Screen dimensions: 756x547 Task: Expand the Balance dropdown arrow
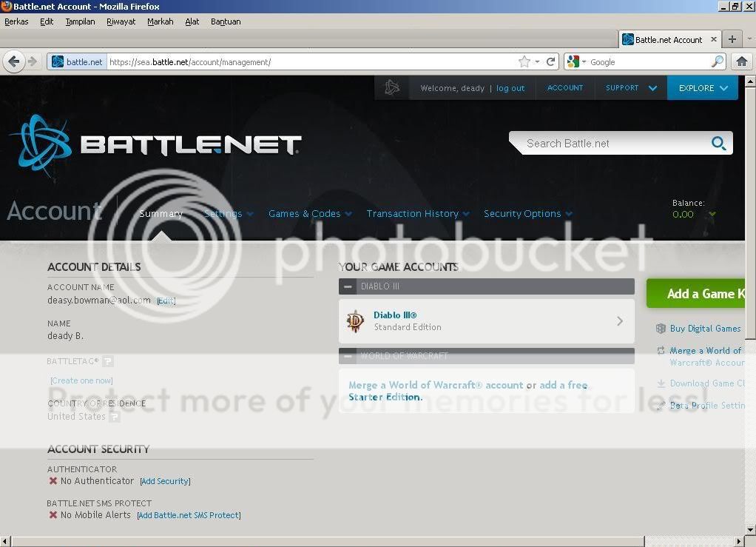712,214
